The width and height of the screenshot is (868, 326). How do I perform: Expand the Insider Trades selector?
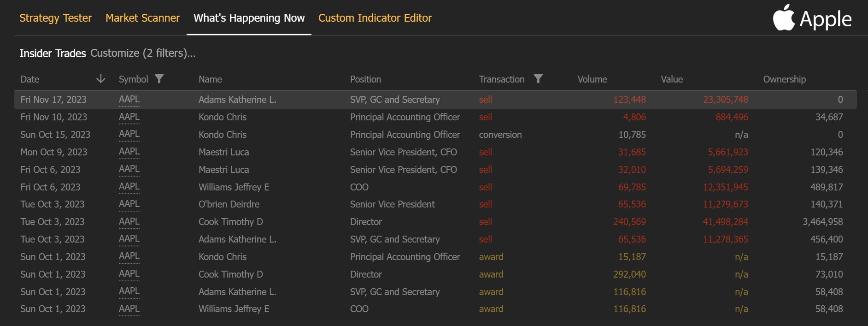pyautogui.click(x=53, y=53)
